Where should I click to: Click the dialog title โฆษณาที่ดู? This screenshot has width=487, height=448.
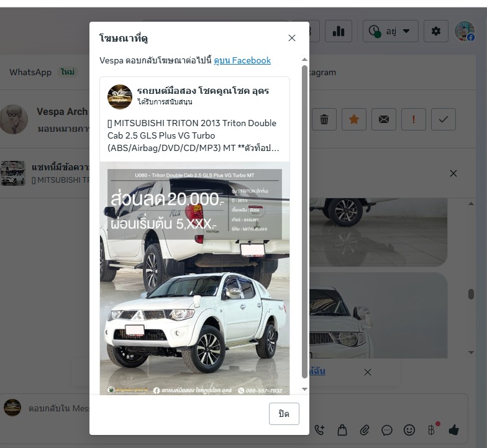[x=124, y=39]
